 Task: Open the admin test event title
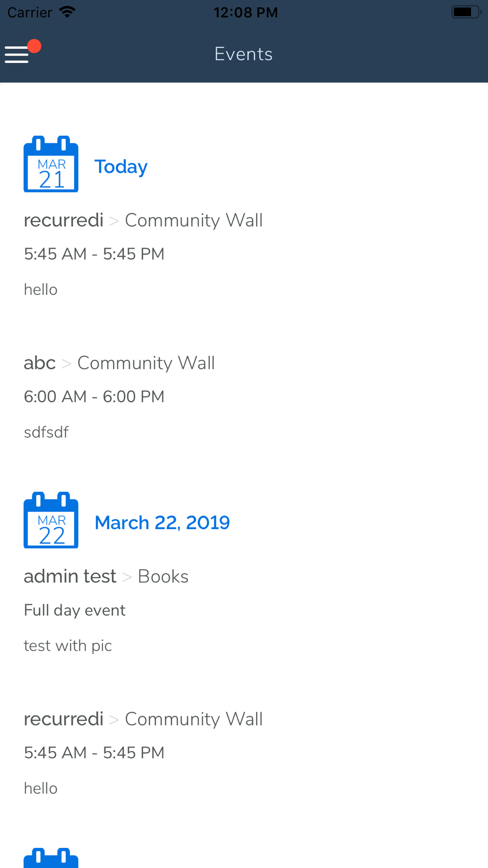[70, 577]
